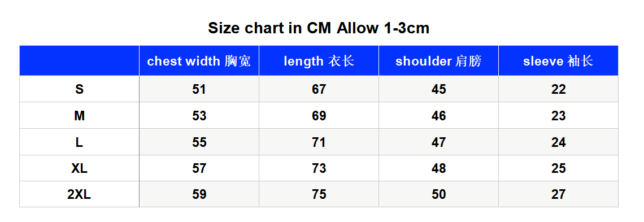Click the 2XL size row label
The height and width of the screenshot is (222, 644).
(79, 194)
